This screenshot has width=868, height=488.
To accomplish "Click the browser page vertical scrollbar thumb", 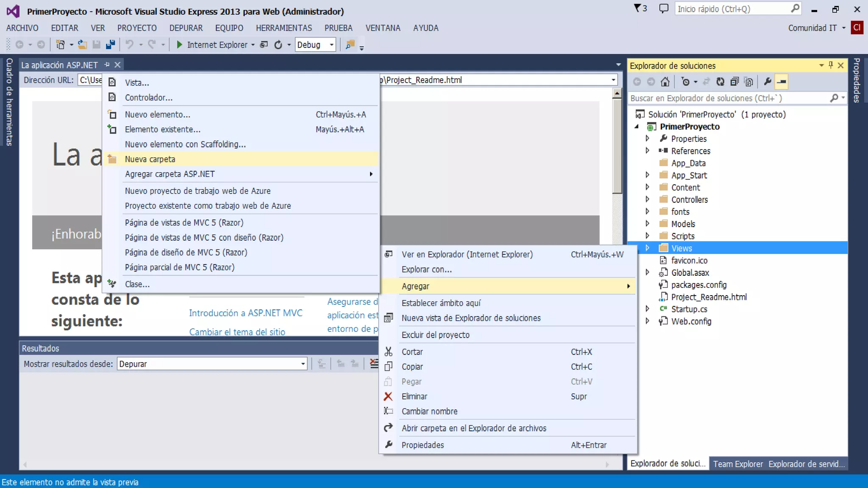I will click(617, 146).
